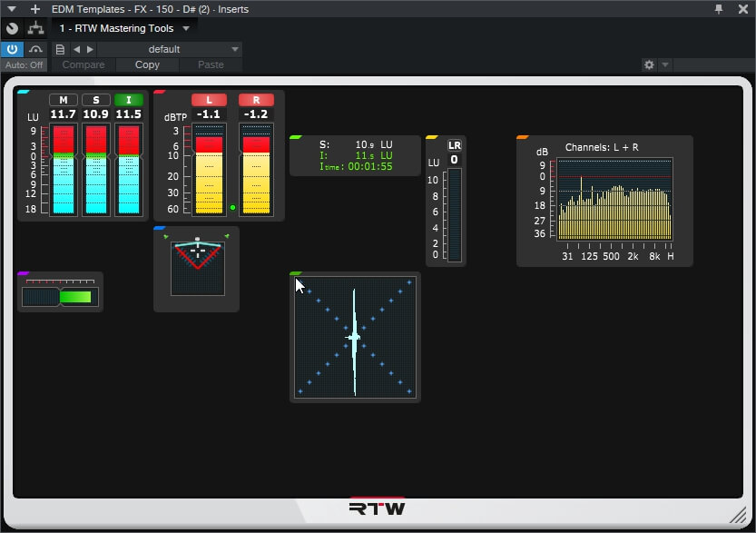The height and width of the screenshot is (533, 756).
Task: Click the add insert plus icon
Action: (x=34, y=9)
